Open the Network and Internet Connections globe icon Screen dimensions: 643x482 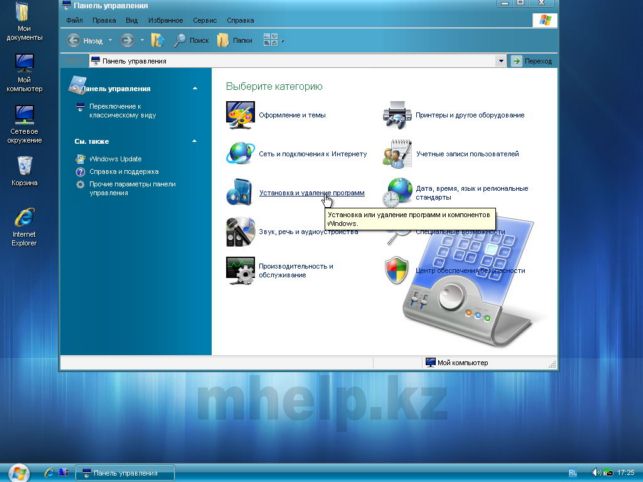pos(240,153)
